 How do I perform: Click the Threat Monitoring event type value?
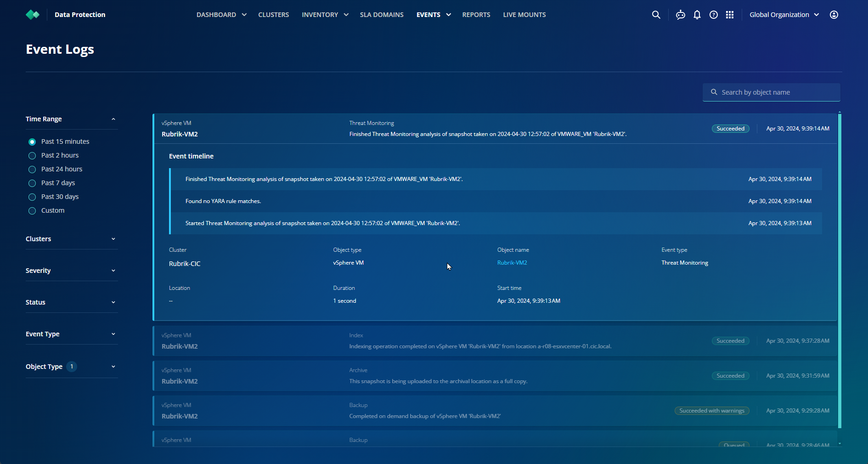[685, 263]
